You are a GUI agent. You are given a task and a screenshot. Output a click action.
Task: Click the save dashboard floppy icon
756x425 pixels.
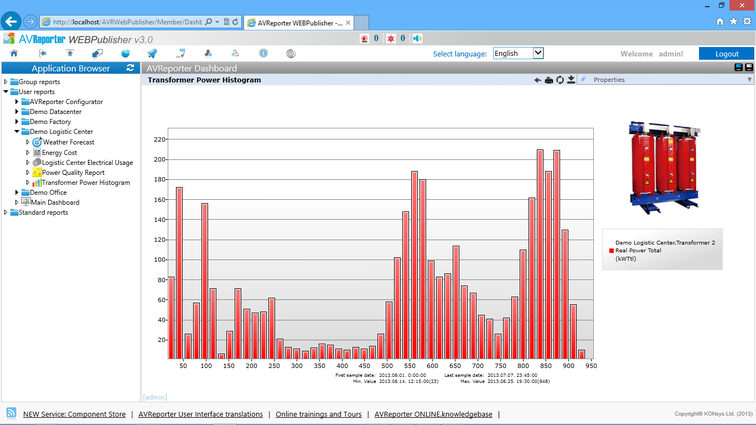tap(749, 68)
